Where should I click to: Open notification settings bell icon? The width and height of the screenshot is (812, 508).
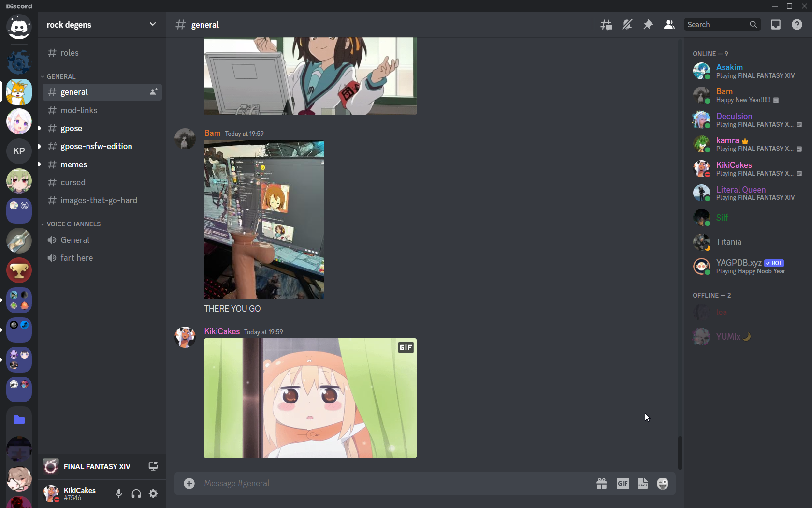click(x=627, y=25)
